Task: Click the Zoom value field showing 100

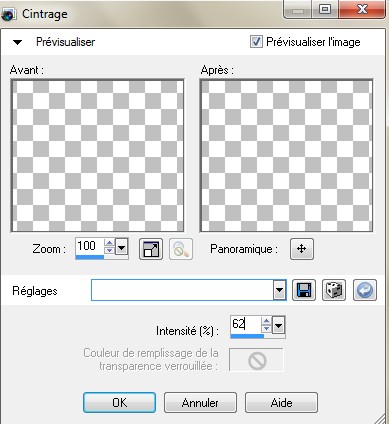Action: pyautogui.click(x=90, y=246)
